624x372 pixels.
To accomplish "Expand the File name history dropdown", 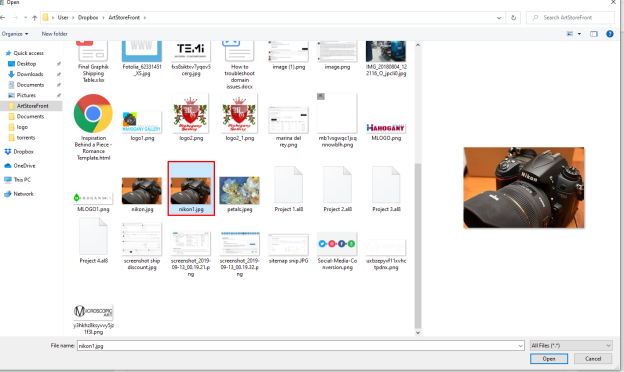I will [520, 346].
